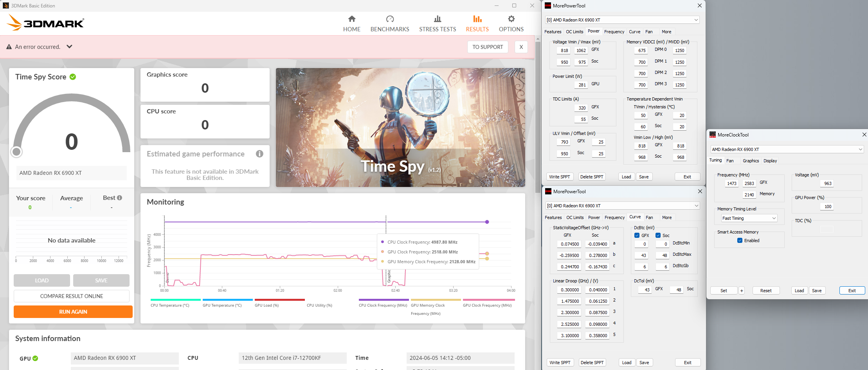The width and height of the screenshot is (868, 370).
Task: Click the RUN AGAIN button
Action: coord(73,311)
